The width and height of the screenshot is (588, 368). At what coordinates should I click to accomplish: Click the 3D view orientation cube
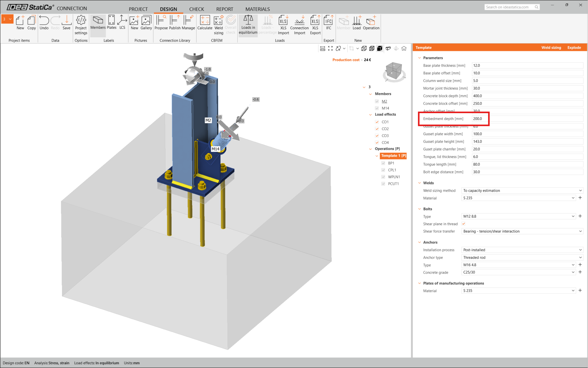[x=394, y=71]
